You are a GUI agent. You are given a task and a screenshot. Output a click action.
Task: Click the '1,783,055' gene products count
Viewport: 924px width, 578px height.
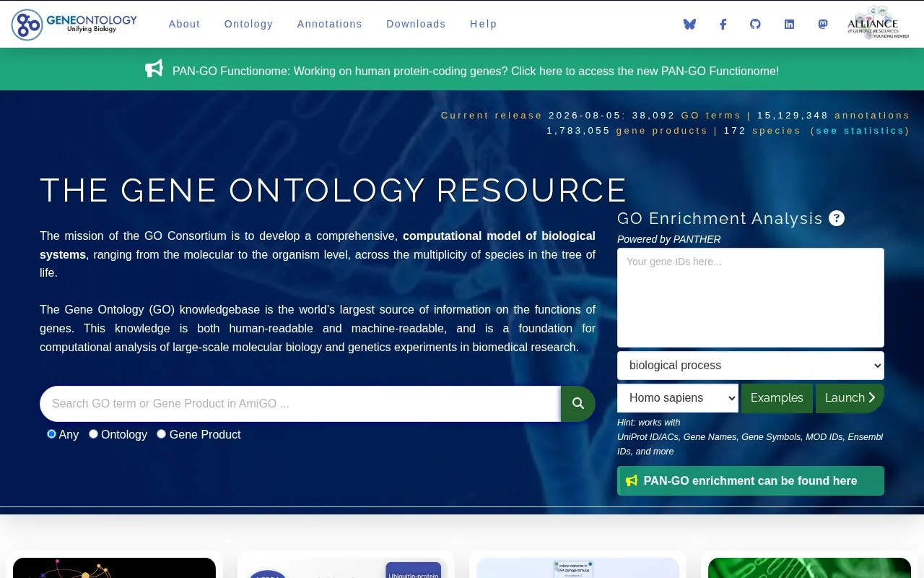[579, 131]
